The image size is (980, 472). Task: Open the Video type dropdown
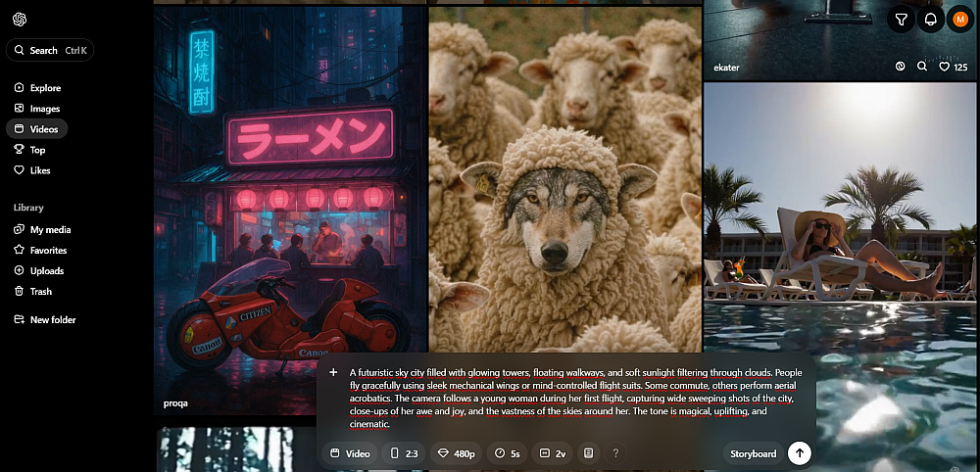coord(351,453)
